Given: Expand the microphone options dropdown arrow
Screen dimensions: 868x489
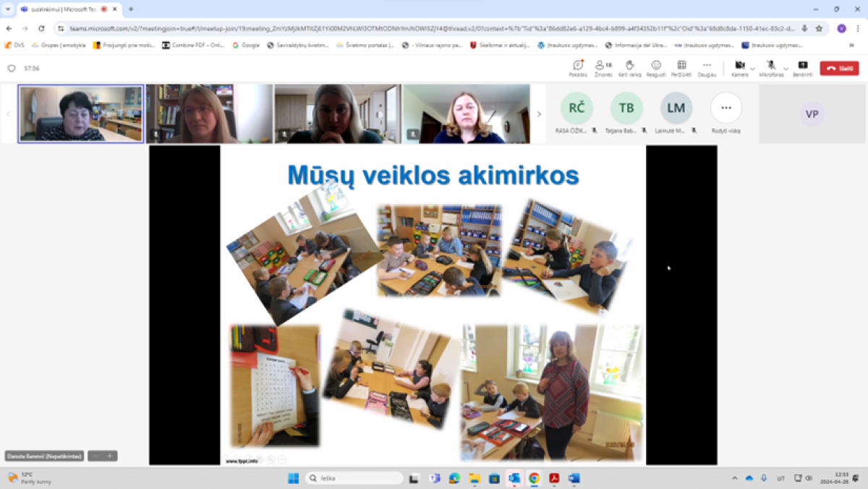Looking at the screenshot, I should click(x=786, y=69).
